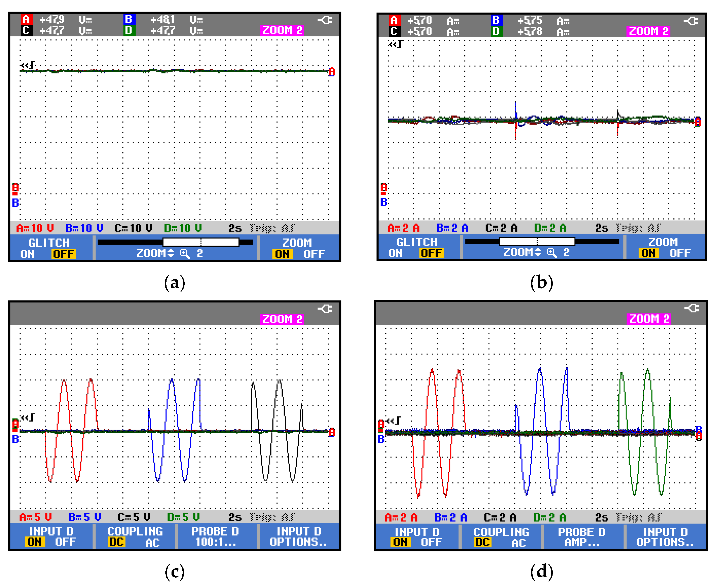Set ZOOM to OFF in panel (b)

(x=680, y=253)
